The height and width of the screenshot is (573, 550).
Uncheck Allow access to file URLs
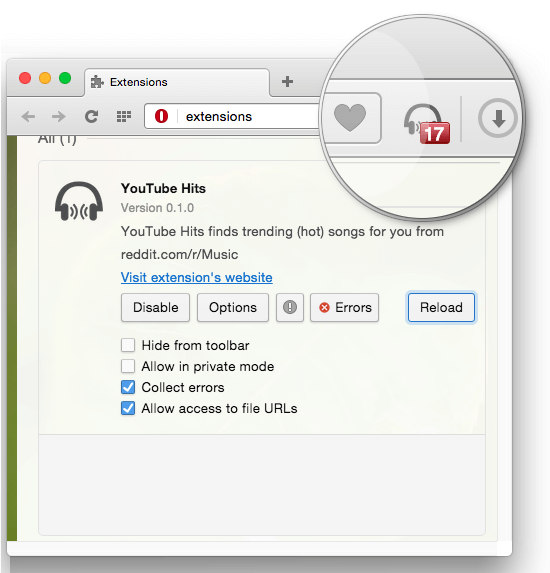(128, 408)
